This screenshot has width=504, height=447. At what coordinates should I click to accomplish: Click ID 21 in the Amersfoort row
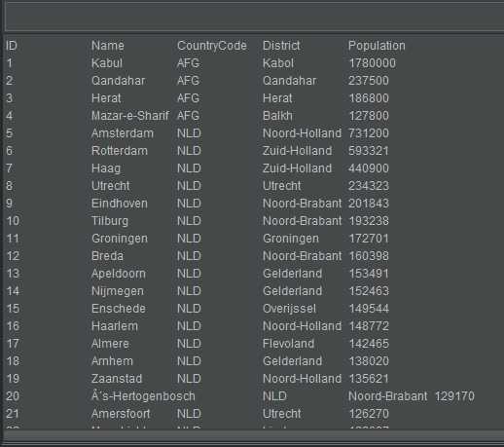click(x=13, y=414)
